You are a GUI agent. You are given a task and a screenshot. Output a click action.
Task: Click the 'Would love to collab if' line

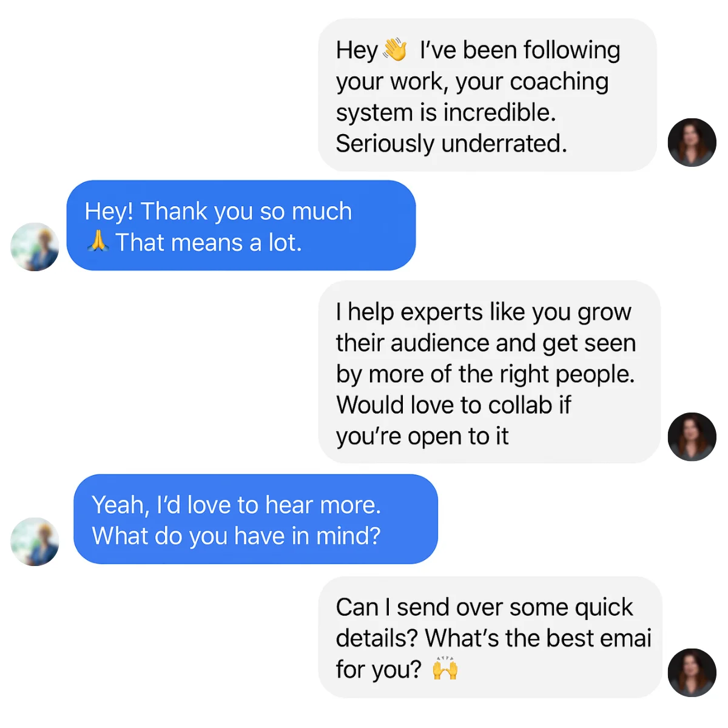pos(453,405)
